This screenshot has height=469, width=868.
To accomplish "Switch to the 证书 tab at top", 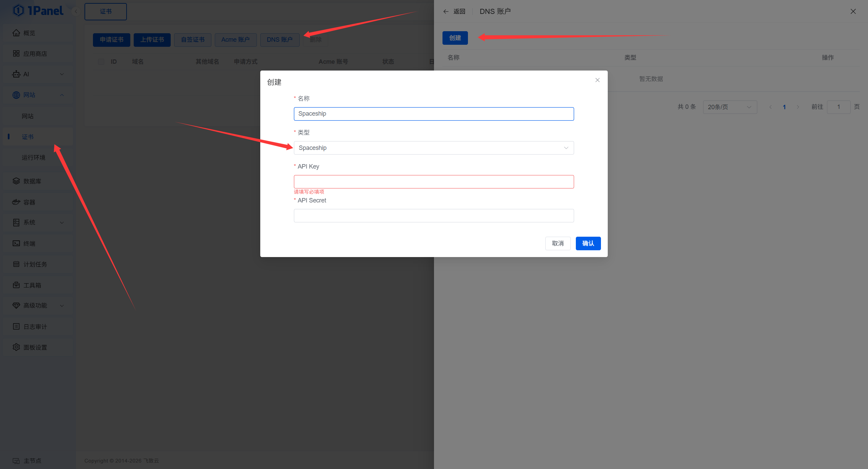I will 106,12.
